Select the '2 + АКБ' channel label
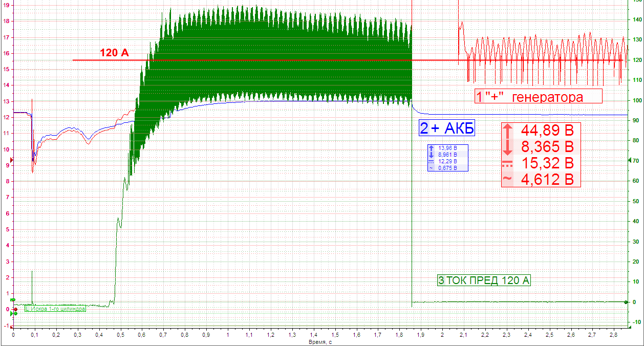 coord(447,128)
